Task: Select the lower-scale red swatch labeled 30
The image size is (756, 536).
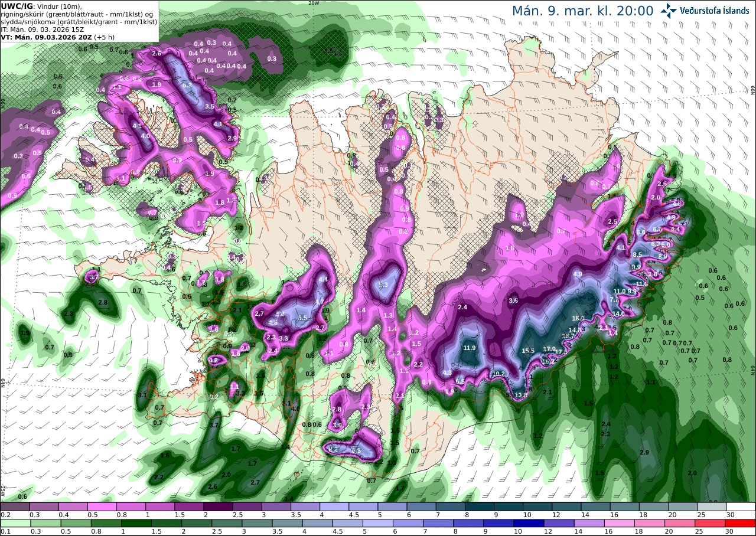Action: (x=741, y=523)
